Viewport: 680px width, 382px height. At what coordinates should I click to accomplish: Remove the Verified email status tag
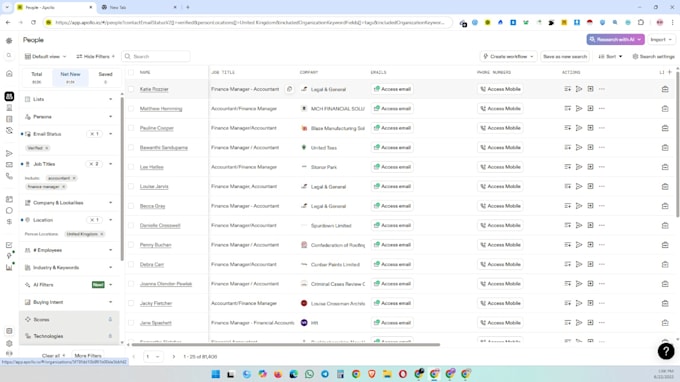[x=47, y=148]
